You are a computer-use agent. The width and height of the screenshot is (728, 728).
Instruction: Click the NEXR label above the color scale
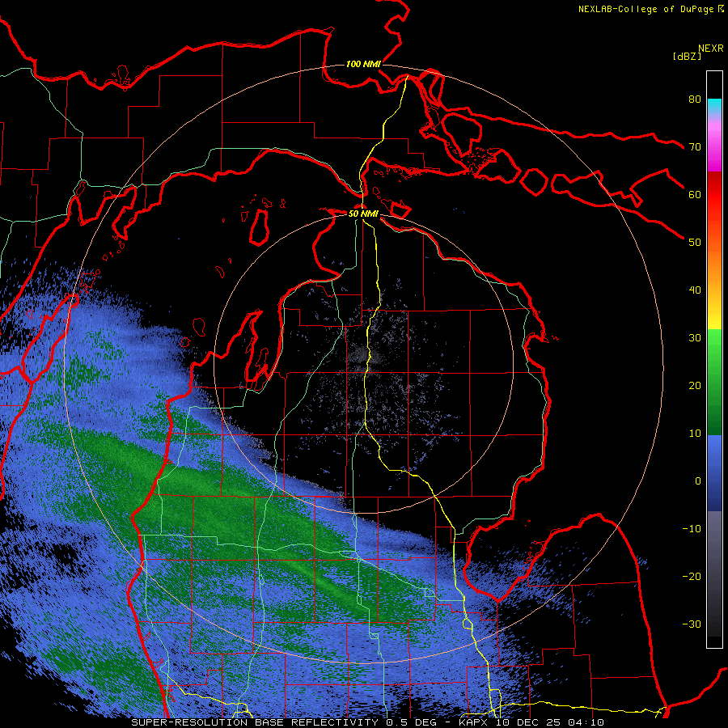(x=711, y=49)
